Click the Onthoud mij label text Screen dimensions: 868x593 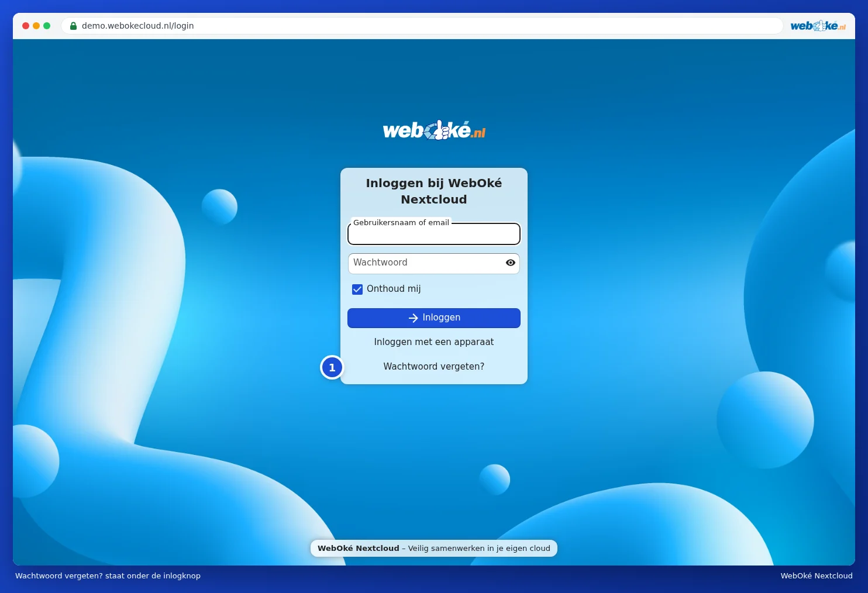coord(394,289)
